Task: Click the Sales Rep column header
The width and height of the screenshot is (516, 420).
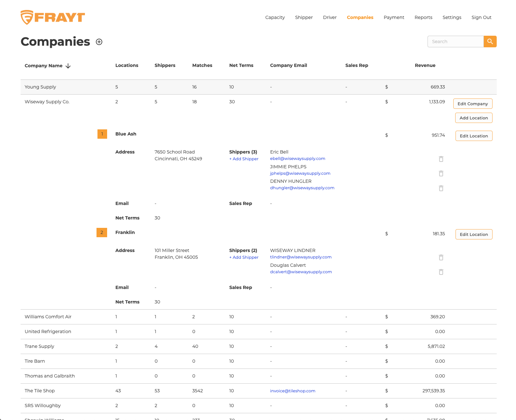Action: (x=356, y=65)
